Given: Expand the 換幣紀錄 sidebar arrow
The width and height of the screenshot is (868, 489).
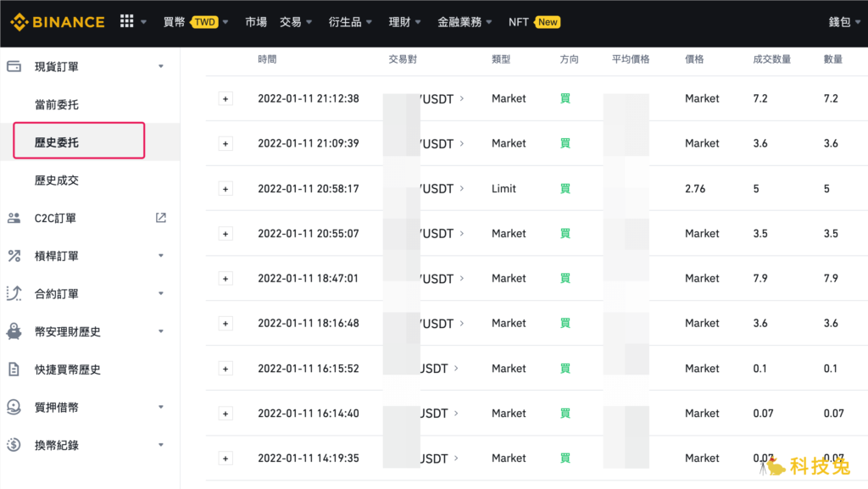Looking at the screenshot, I should (161, 445).
